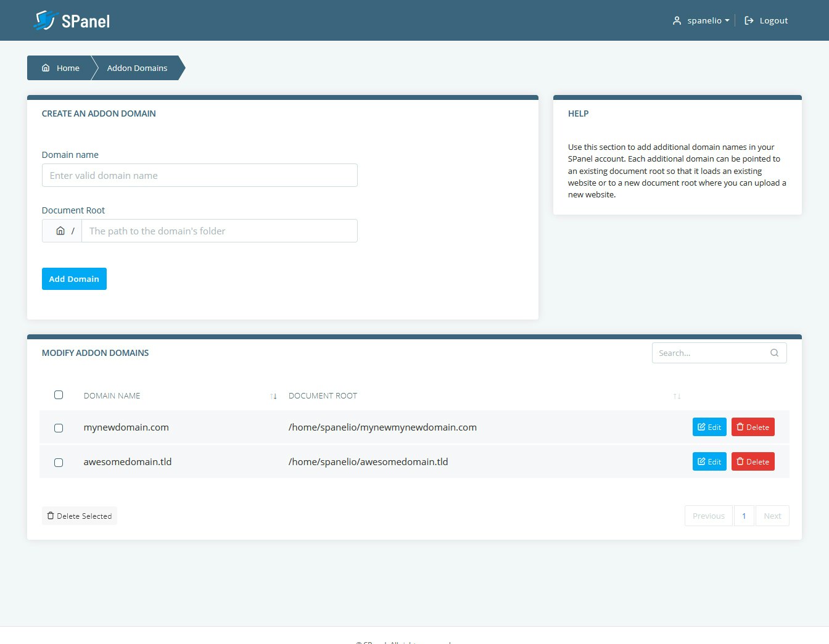Select the Addon Domains breadcrumb item
829x644 pixels.
136,68
